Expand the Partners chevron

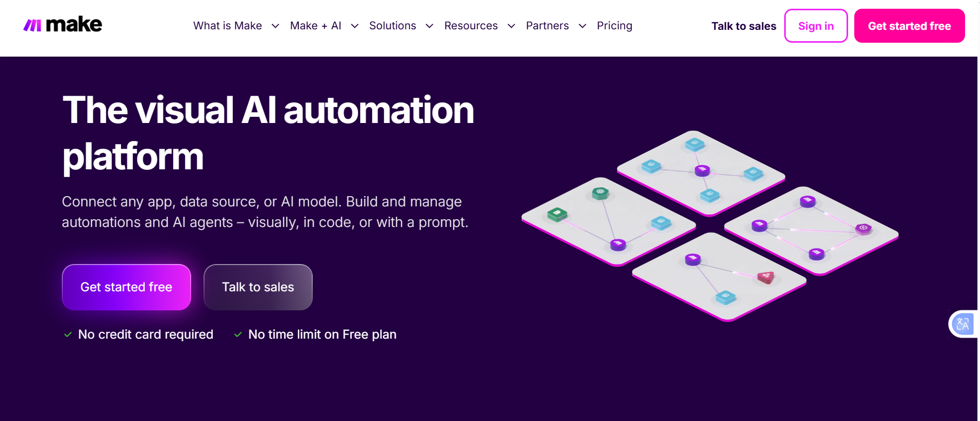(582, 26)
